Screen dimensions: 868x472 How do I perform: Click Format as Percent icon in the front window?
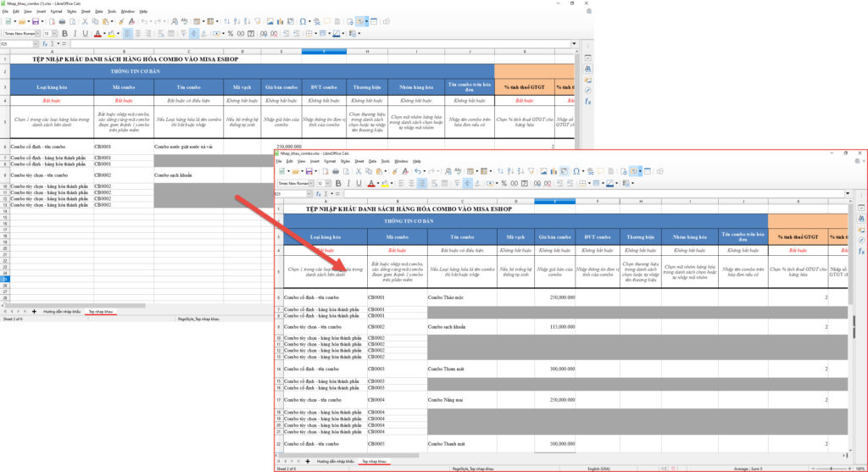click(x=503, y=183)
